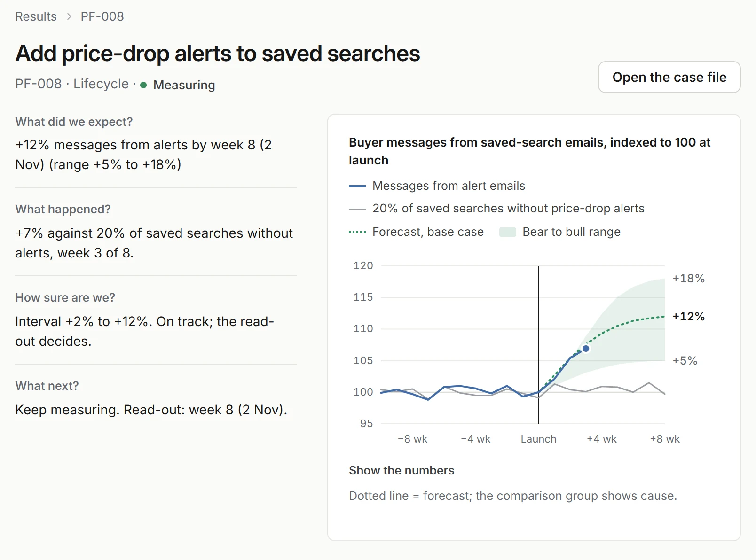Click the Launch axis label
Image resolution: width=756 pixels, height=560 pixels.
coord(538,439)
